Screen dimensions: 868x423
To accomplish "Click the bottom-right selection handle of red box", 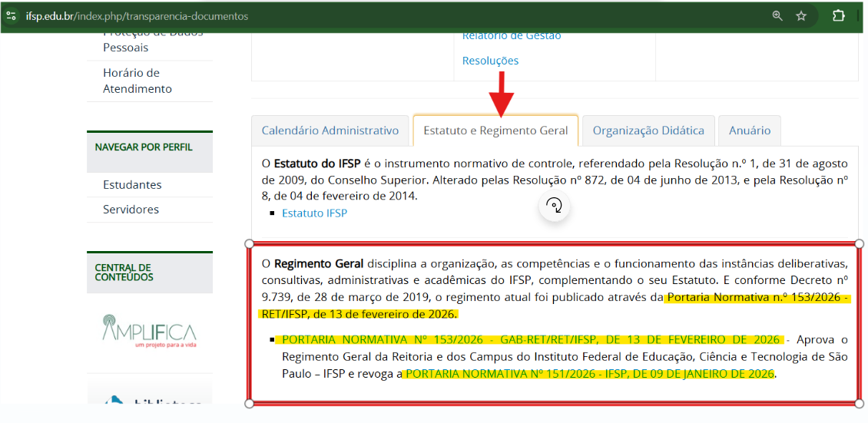I will coord(859,403).
